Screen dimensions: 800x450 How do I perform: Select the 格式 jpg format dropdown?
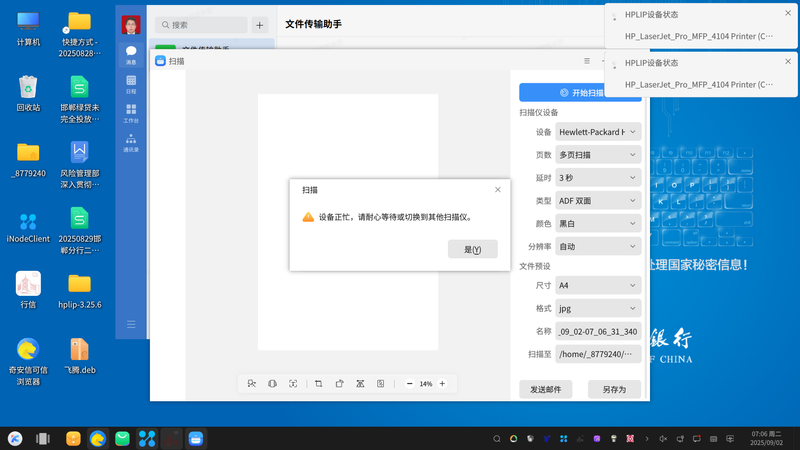[597, 308]
